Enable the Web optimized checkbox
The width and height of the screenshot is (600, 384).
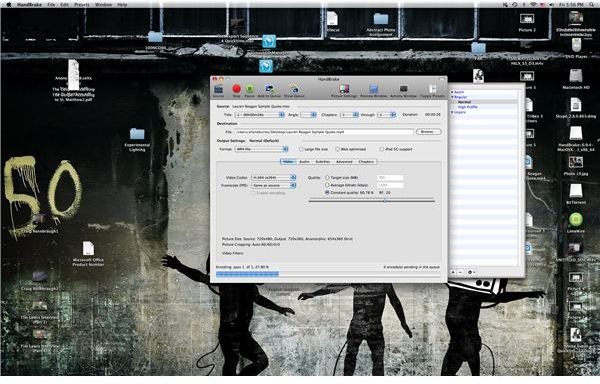point(337,149)
